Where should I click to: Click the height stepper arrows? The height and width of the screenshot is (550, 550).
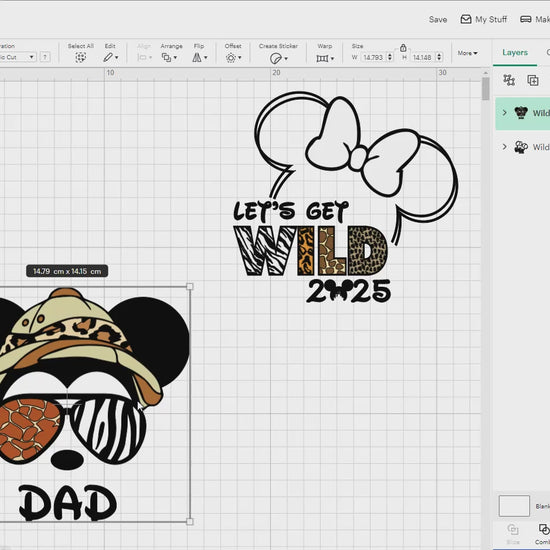click(439, 57)
